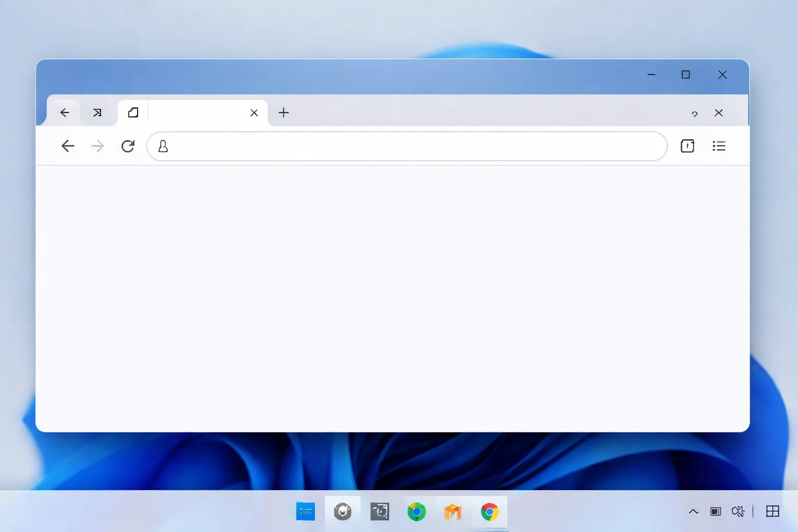Reload the page with the refresh icon
This screenshot has height=532, width=798.
pyautogui.click(x=128, y=146)
